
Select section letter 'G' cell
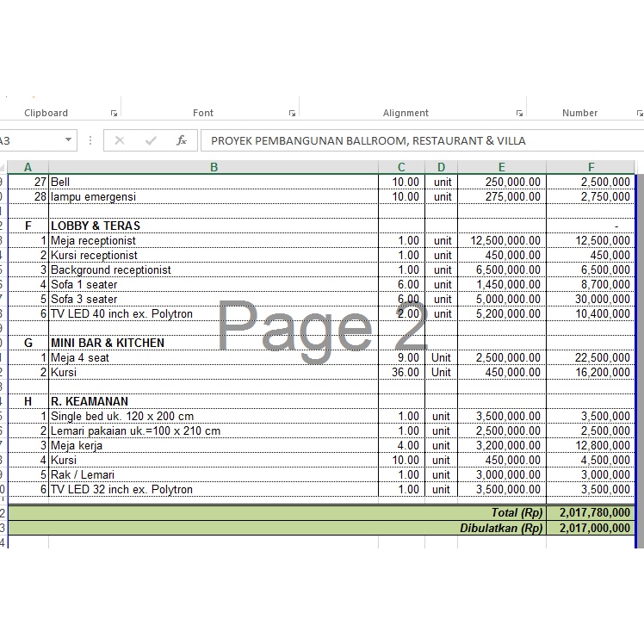tap(28, 343)
